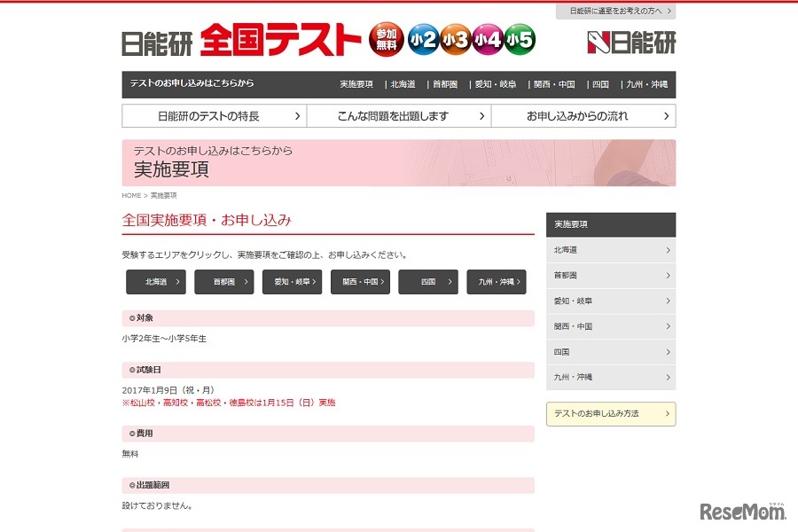This screenshot has width=798, height=532.
Task: Click the 愛知・岐阜 area button
Action: (x=292, y=282)
